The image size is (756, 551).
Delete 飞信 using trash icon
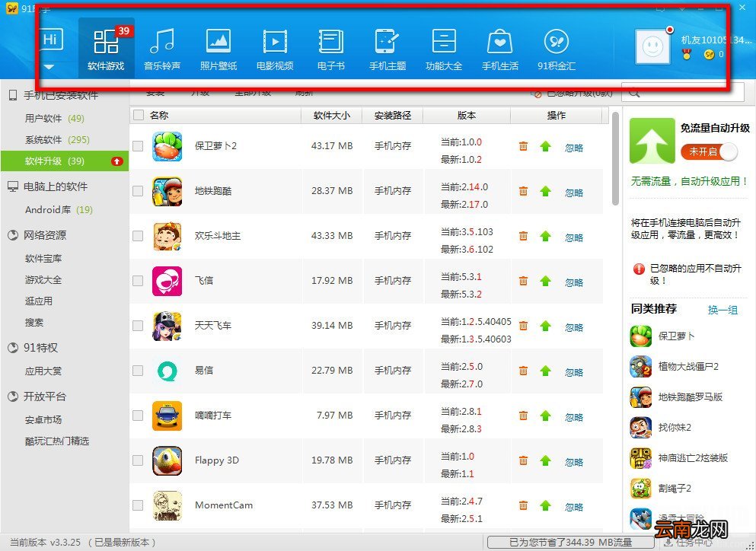523,281
